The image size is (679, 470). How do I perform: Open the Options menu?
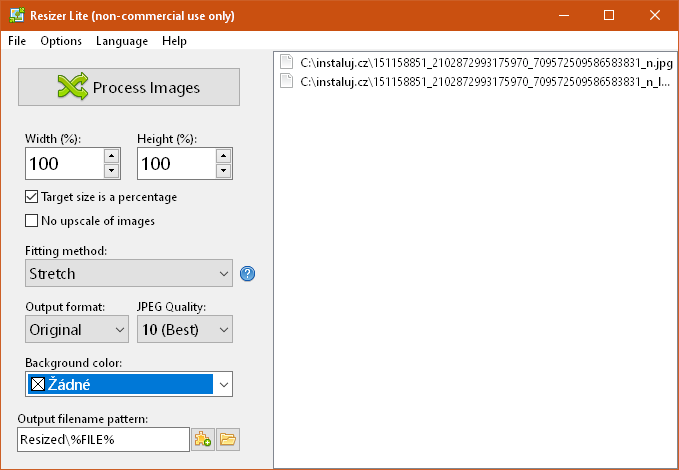click(x=61, y=41)
